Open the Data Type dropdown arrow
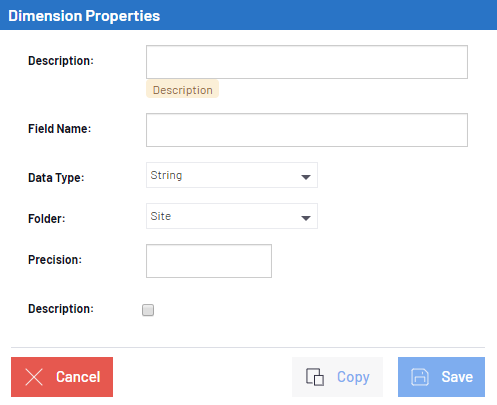 click(306, 177)
